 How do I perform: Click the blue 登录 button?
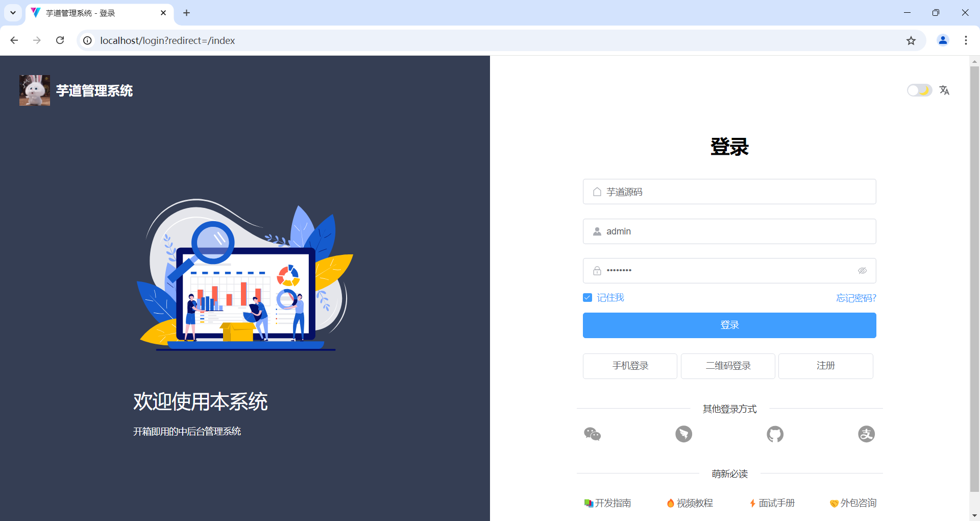729,325
